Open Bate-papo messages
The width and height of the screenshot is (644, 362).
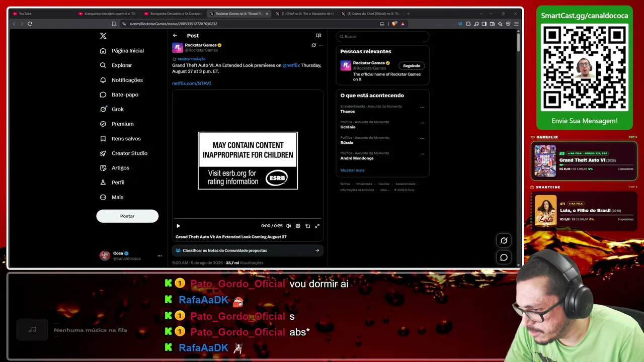tap(119, 95)
